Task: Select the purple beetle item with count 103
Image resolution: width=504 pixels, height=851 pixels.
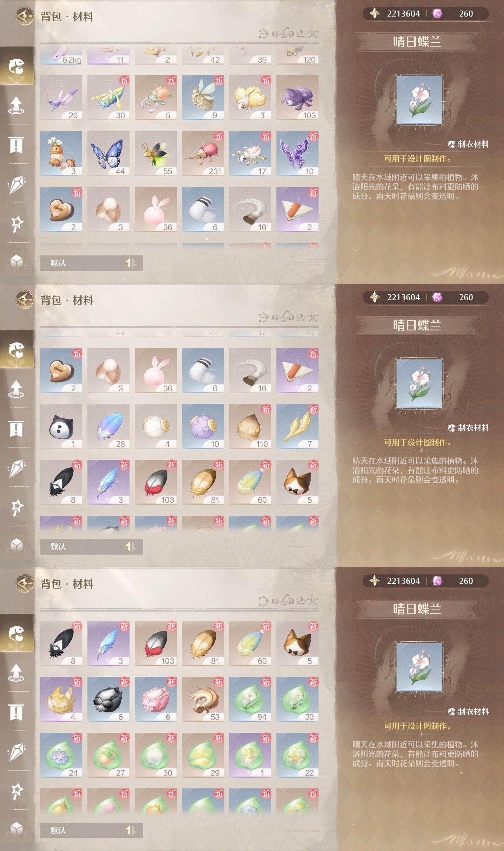Action: click(297, 98)
